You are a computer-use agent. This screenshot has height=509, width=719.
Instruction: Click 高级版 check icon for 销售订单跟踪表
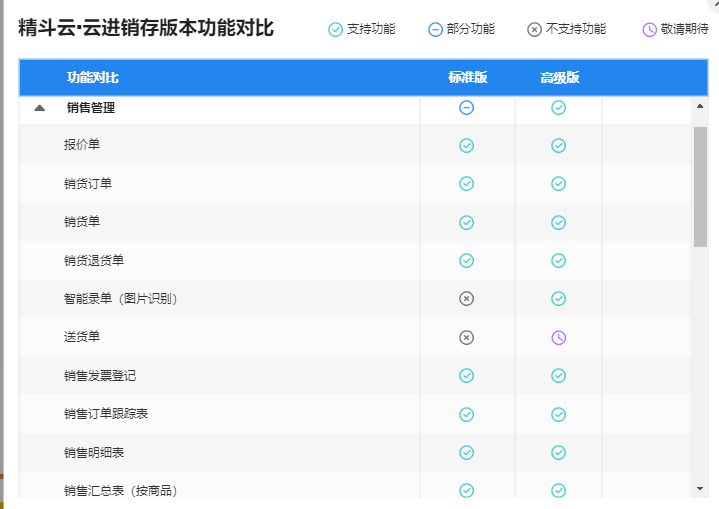(558, 415)
